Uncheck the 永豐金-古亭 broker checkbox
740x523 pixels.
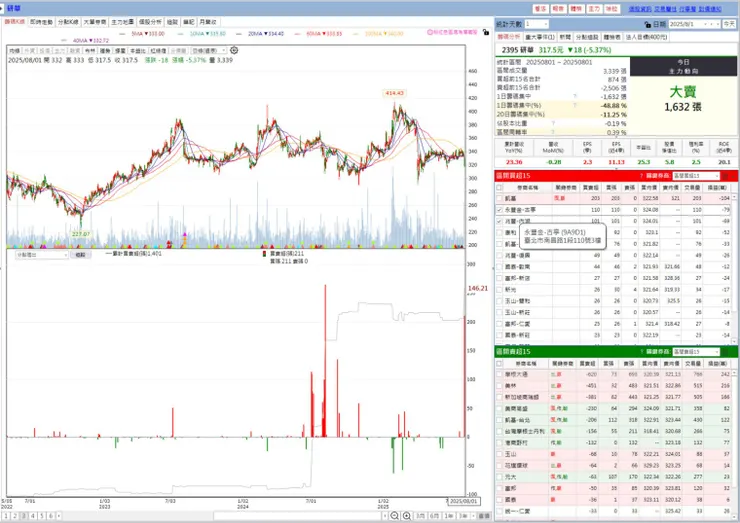[x=499, y=210]
